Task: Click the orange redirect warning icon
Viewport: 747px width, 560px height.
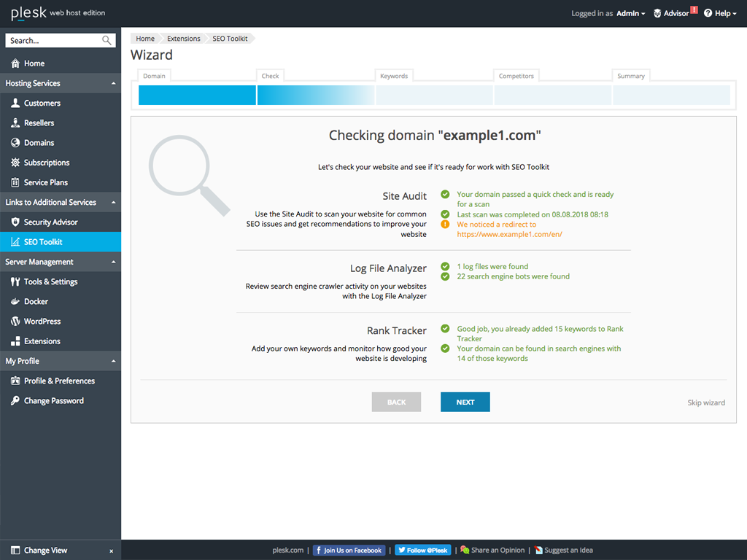Action: pos(445,225)
